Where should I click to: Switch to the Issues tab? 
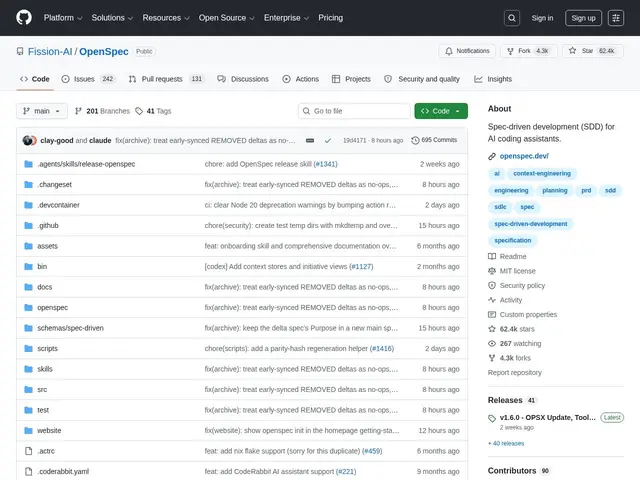pyautogui.click(x=89, y=79)
